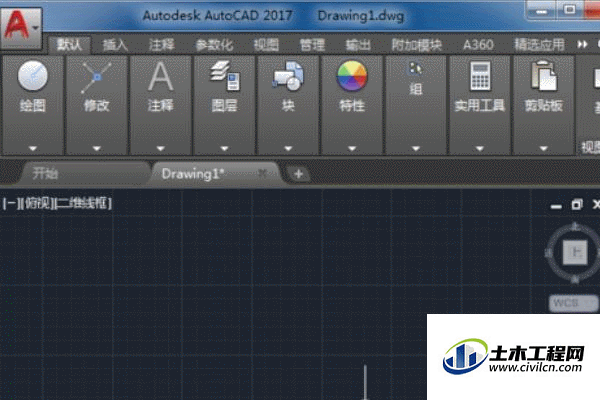Click the Block (块) panel icon
Viewport: 600px width, 400px height.
(x=288, y=76)
